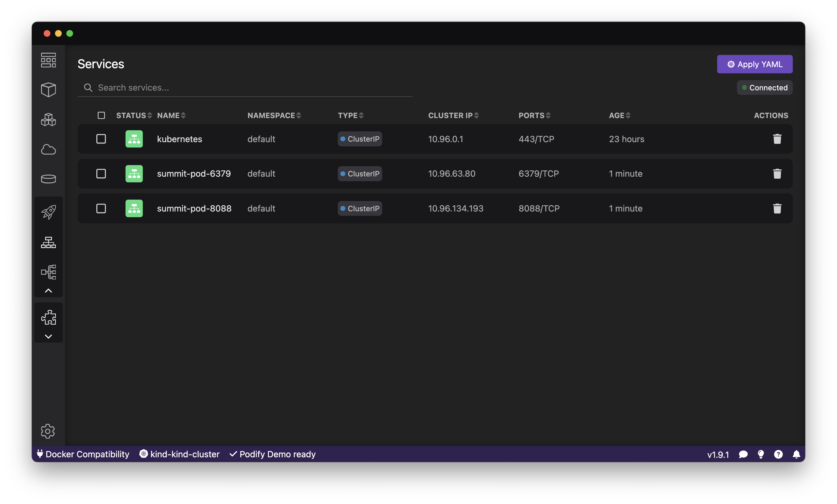Viewport: 837px width, 504px height.
Task: Open Settings gear icon in sidebar
Action: (48, 431)
